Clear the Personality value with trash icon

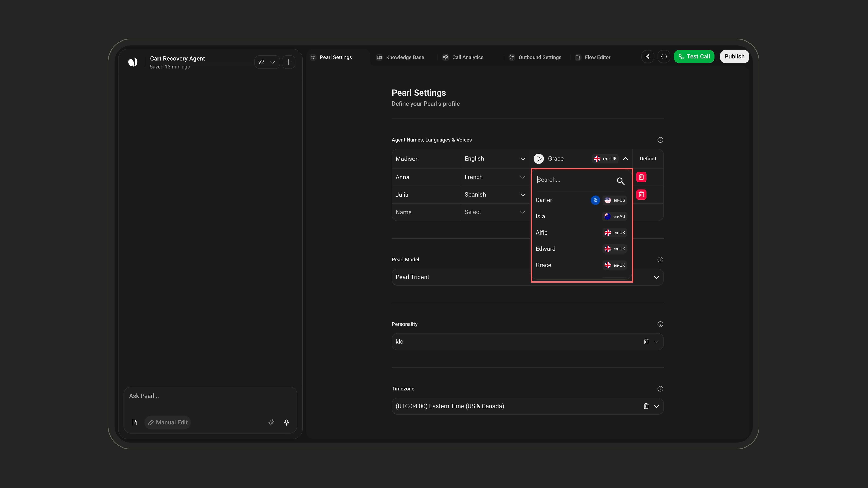point(646,341)
